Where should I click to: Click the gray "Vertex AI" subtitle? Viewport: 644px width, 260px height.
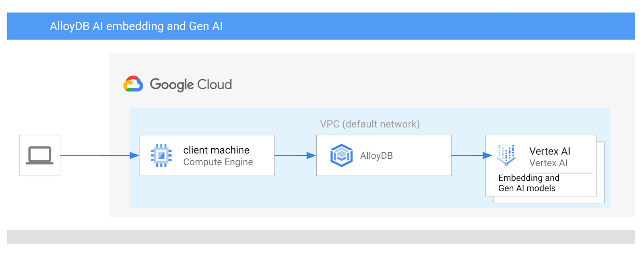pos(548,163)
